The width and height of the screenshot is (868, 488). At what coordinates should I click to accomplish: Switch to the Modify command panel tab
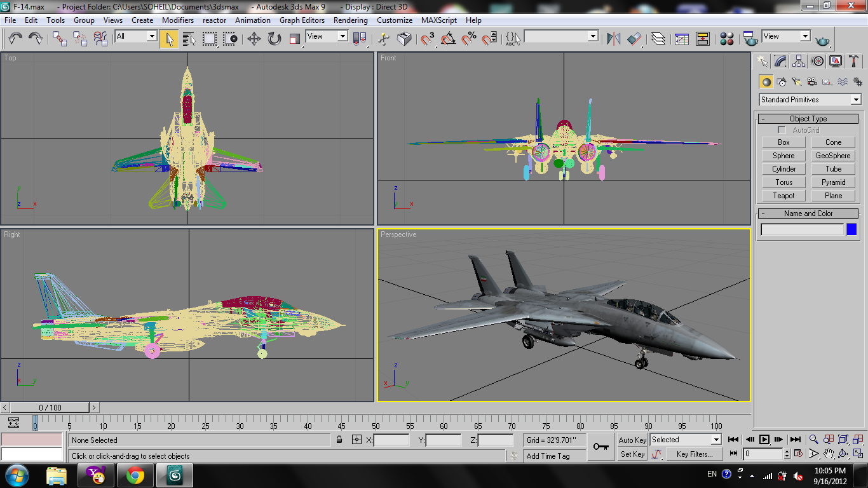(780, 61)
